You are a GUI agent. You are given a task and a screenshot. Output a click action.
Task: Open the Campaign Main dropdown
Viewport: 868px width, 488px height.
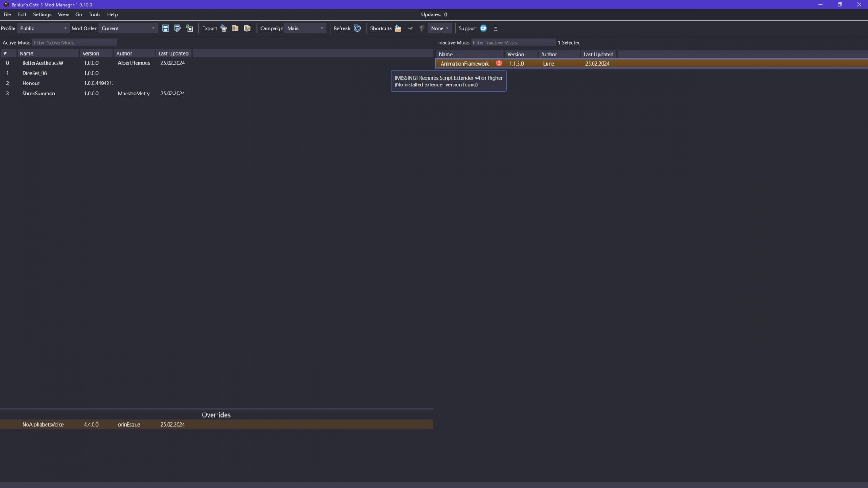305,28
